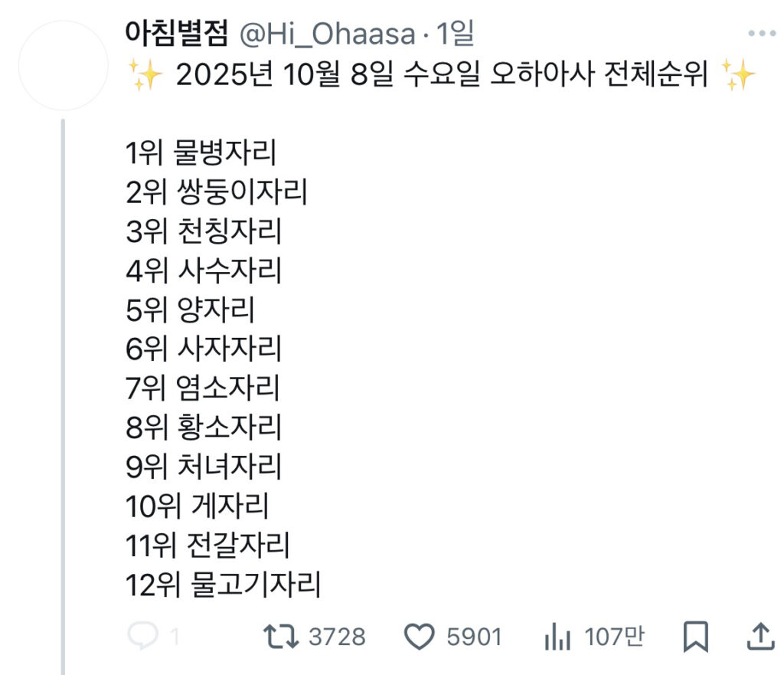Open the post via the 1일 timestamp
The image size is (784, 675).
pos(453,34)
